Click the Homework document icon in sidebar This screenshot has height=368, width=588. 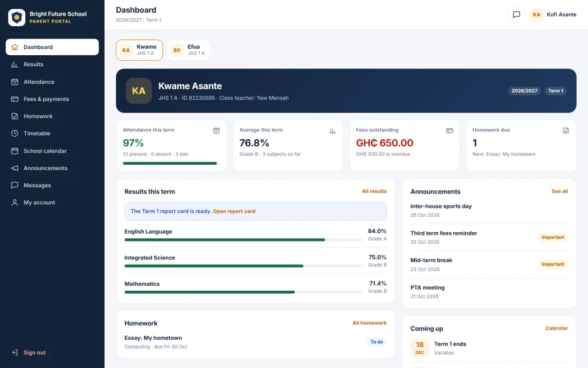point(15,116)
